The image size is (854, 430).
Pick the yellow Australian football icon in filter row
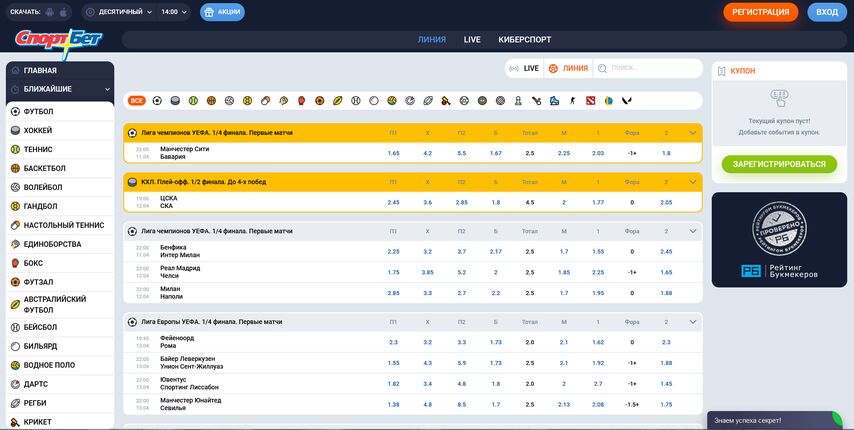338,101
